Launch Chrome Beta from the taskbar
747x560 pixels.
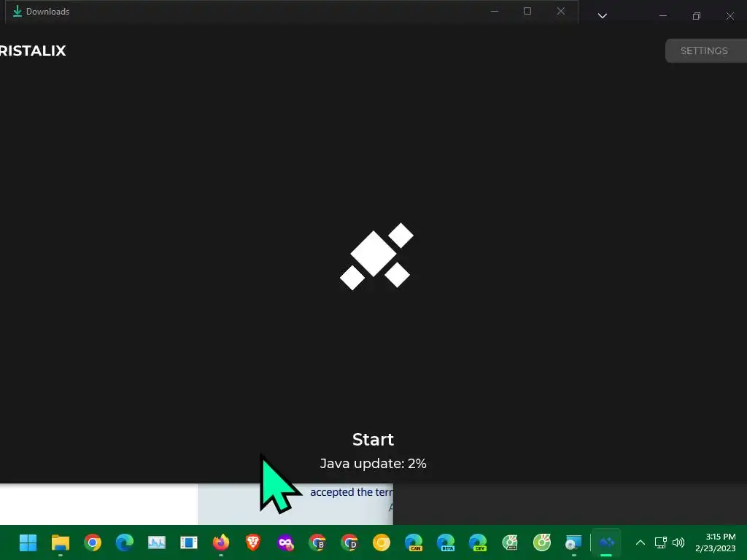[317, 542]
